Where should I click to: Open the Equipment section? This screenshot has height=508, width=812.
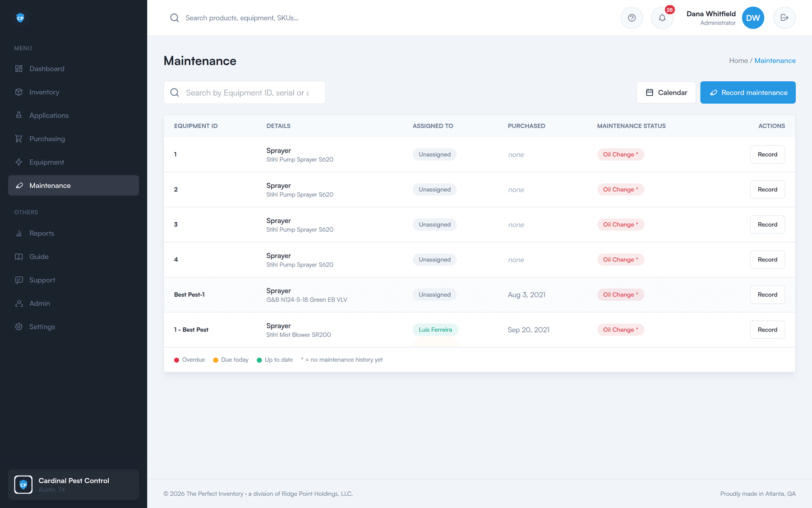(74, 162)
